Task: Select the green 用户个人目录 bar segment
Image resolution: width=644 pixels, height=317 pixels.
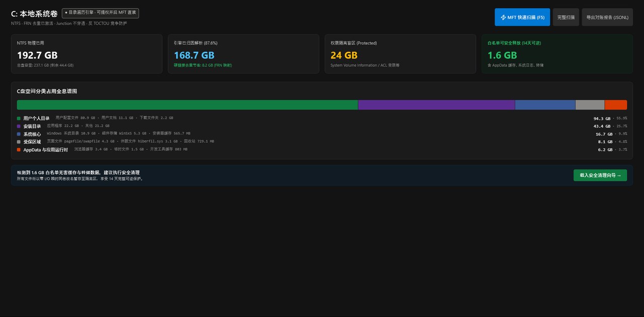Action: pyautogui.click(x=187, y=105)
